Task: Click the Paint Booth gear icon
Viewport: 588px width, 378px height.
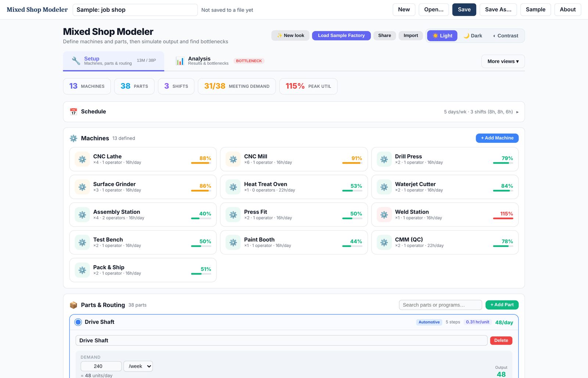Action: point(233,242)
